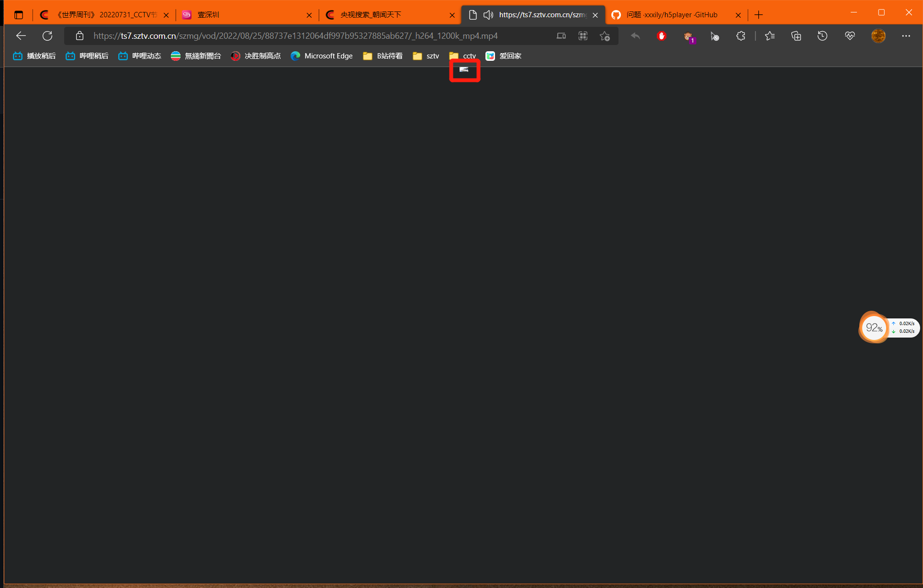Image resolution: width=923 pixels, height=588 pixels.
Task: Open the Collections icon
Action: 796,36
